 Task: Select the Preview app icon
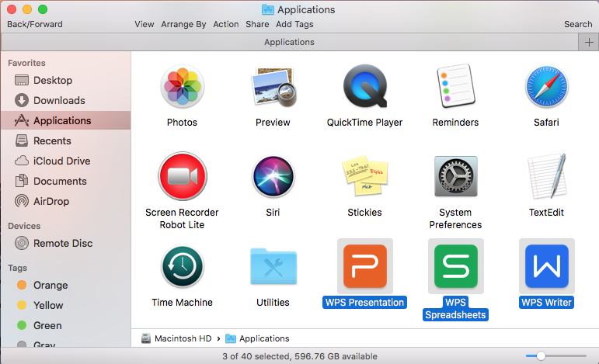click(273, 86)
